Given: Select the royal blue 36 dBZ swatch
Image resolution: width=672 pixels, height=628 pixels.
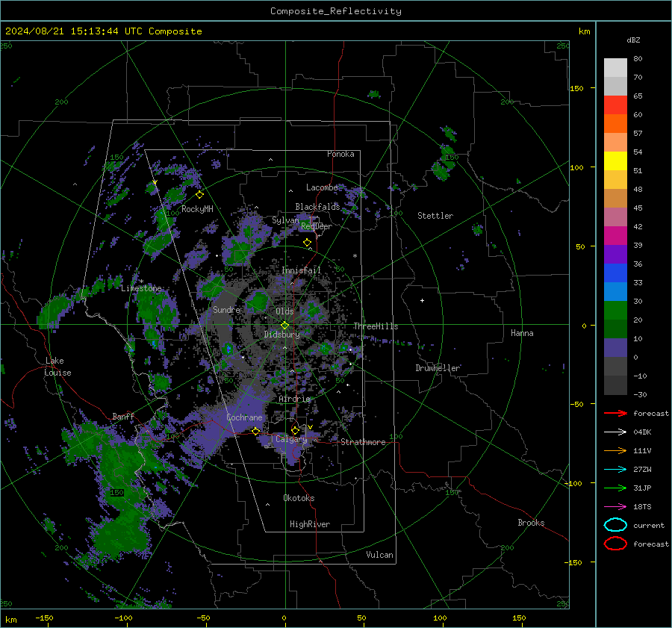Looking at the screenshot, I should (x=615, y=273).
